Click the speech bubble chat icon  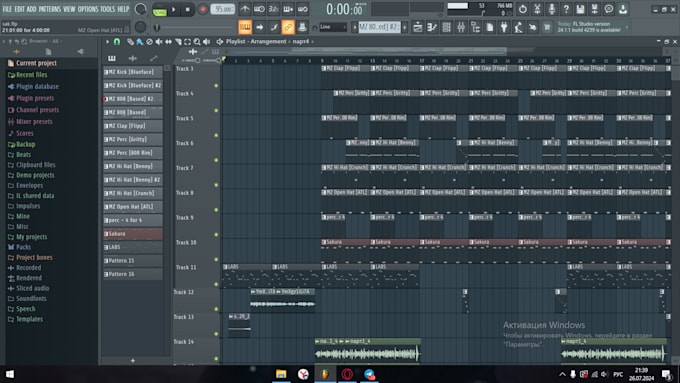pyautogui.click(x=609, y=9)
